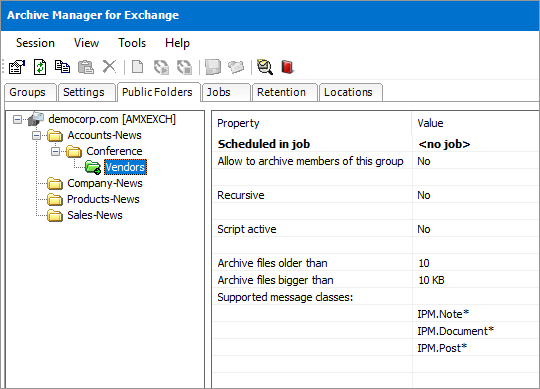The width and height of the screenshot is (540, 389).
Task: Click the refresh document toolbar icon
Action: coord(40,67)
